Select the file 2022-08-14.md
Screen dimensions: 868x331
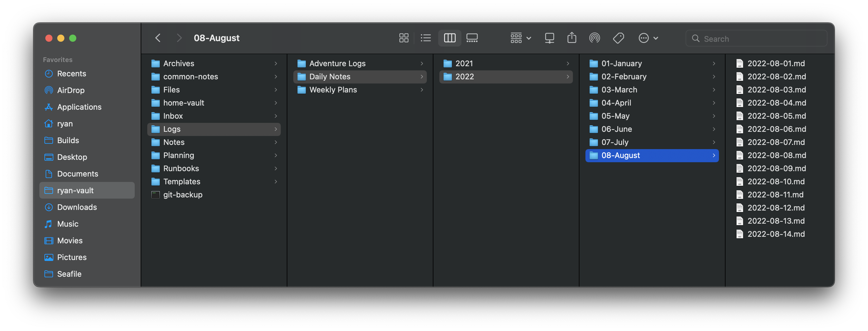(776, 234)
